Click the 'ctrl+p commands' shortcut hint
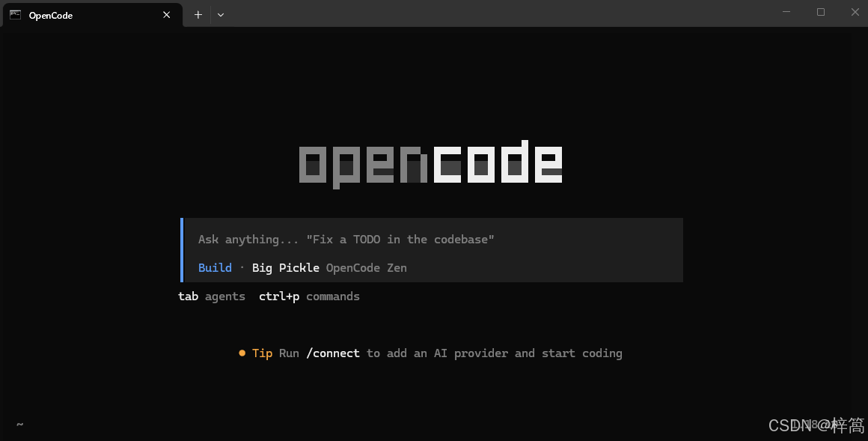Image resolution: width=868 pixels, height=441 pixels. click(310, 296)
